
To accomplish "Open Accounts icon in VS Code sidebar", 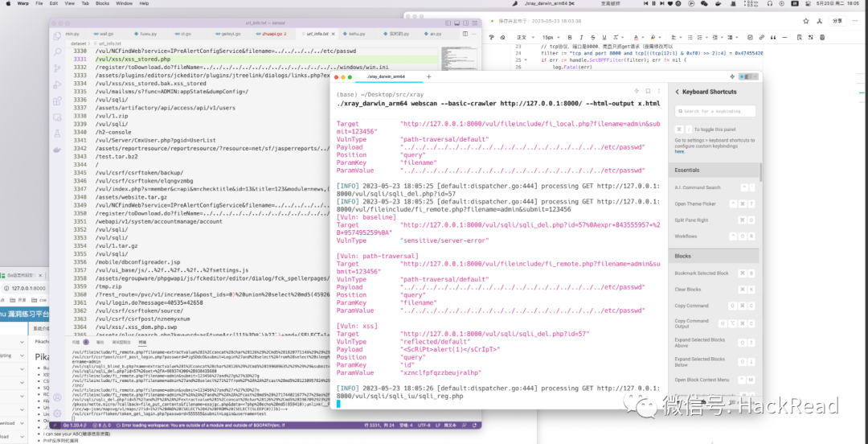I will 57,397.
